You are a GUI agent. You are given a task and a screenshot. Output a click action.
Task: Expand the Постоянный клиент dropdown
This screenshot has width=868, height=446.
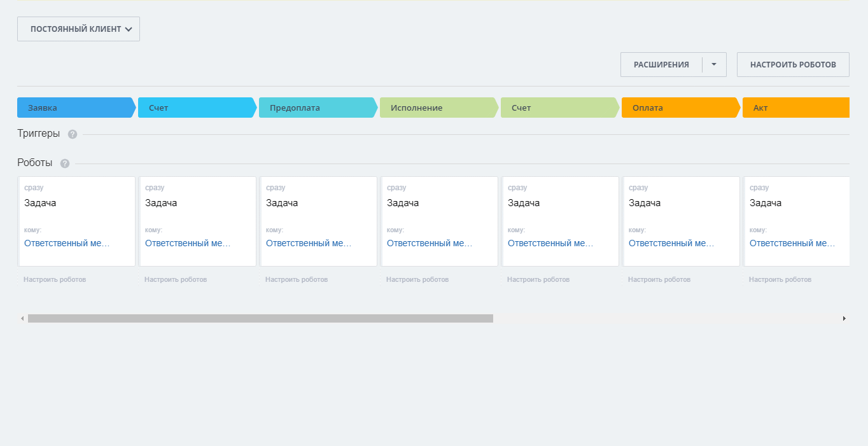point(78,29)
